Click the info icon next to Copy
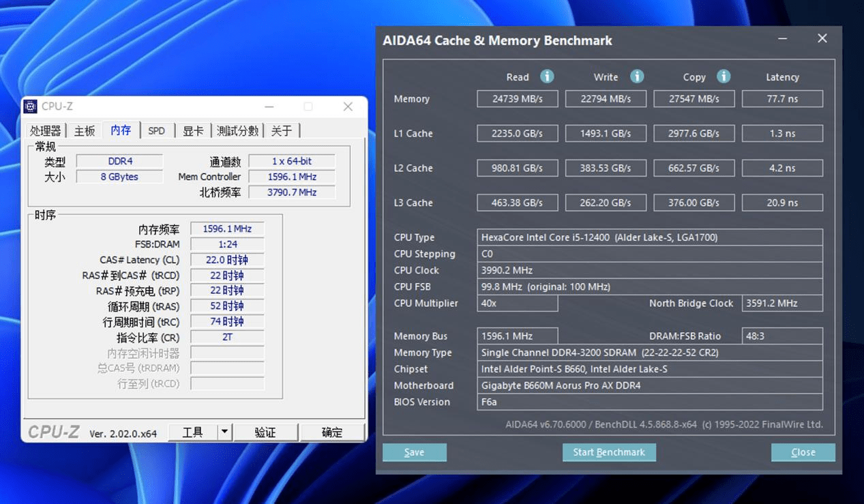 [x=724, y=76]
